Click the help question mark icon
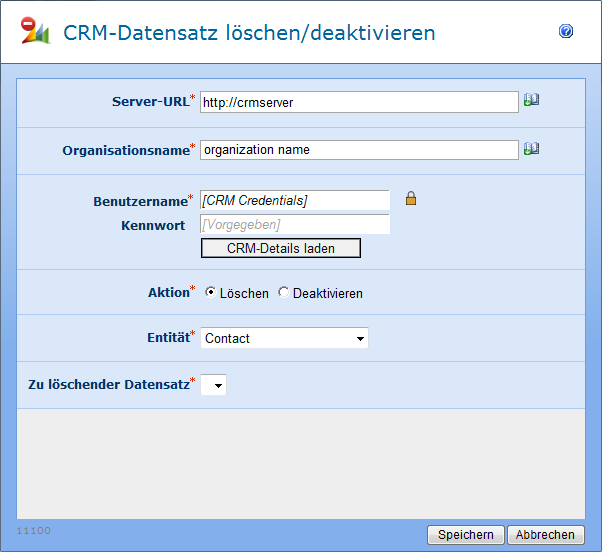This screenshot has width=602, height=552. point(566,32)
